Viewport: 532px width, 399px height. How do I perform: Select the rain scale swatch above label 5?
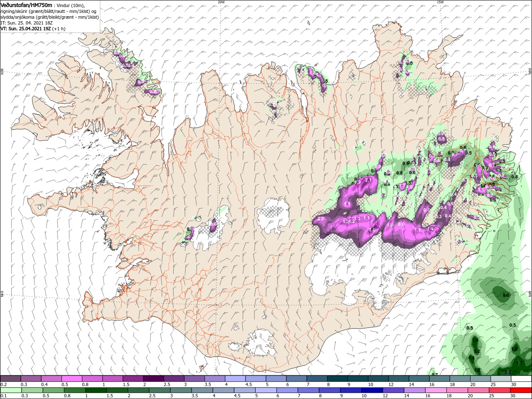pyautogui.click(x=266, y=390)
